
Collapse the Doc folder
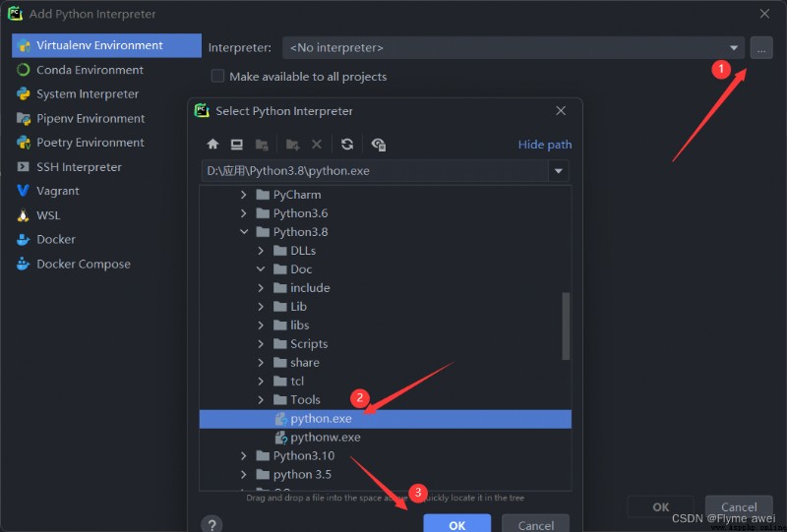pos(261,269)
